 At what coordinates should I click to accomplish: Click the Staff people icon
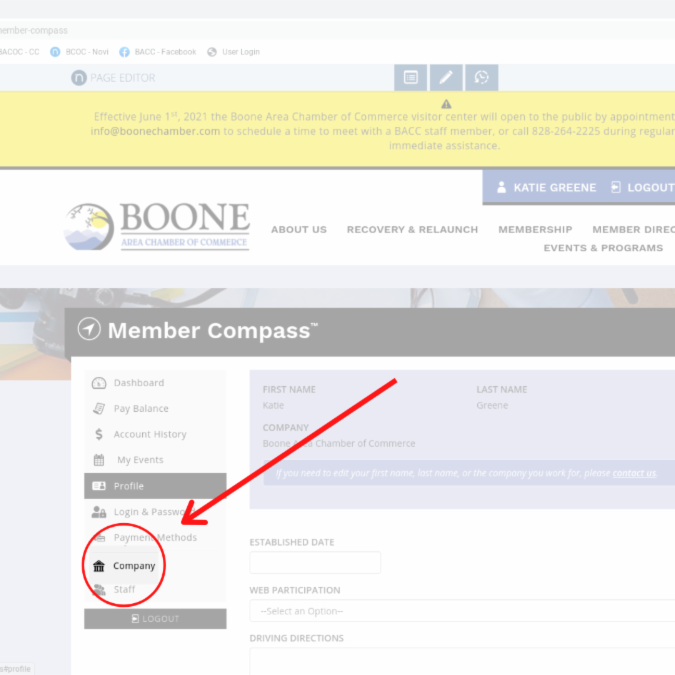coord(99,589)
